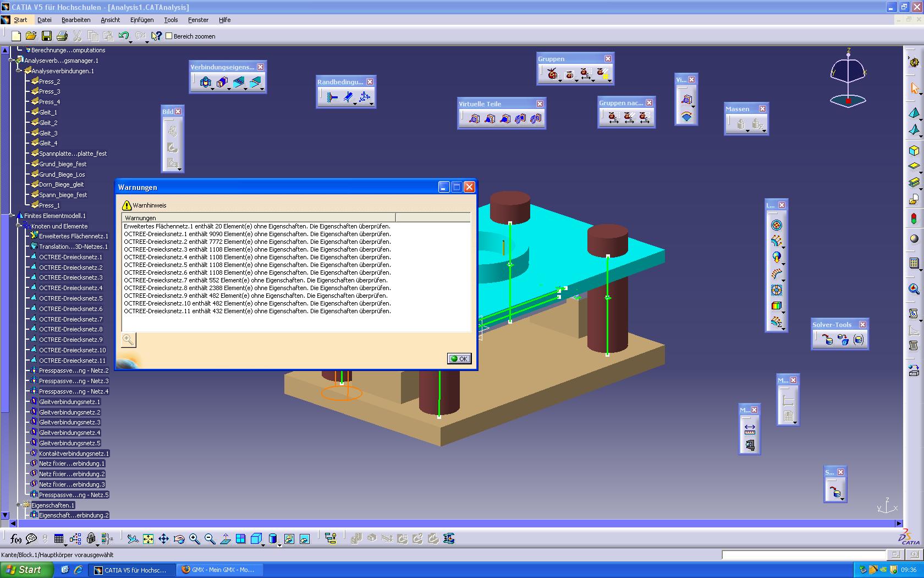Click the Rotate view icon
This screenshot has width=924, height=578.
pos(179,539)
